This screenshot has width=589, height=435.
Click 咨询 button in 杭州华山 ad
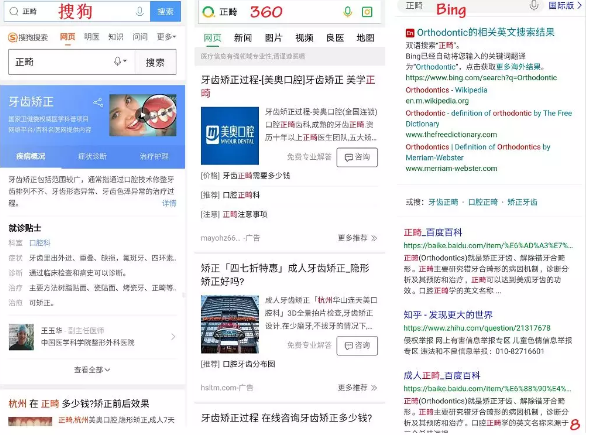[x=357, y=346]
